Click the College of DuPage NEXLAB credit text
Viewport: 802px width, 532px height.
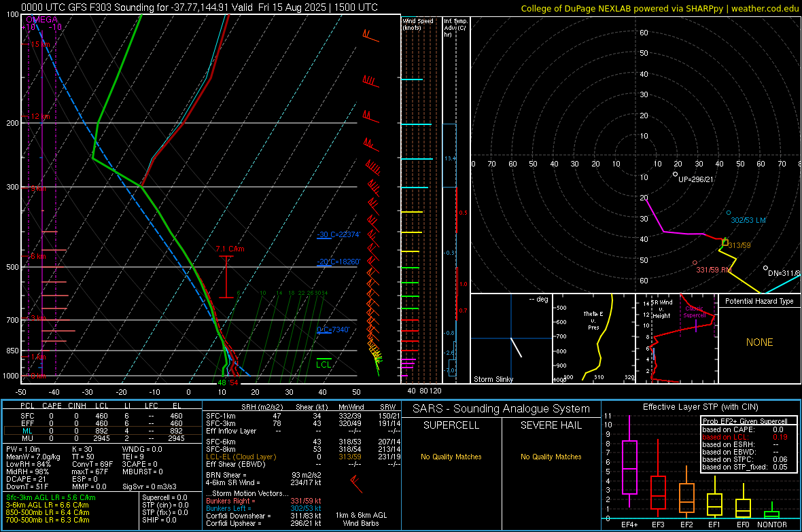point(659,8)
